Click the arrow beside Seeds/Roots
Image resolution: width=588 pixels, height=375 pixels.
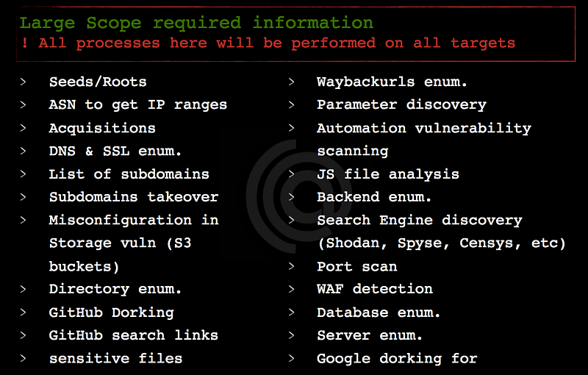tap(24, 82)
